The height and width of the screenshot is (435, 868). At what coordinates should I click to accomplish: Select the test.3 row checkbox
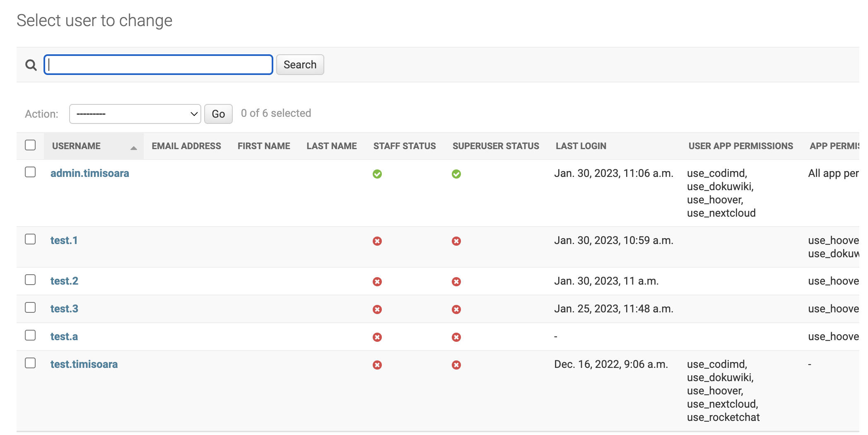[x=30, y=308]
